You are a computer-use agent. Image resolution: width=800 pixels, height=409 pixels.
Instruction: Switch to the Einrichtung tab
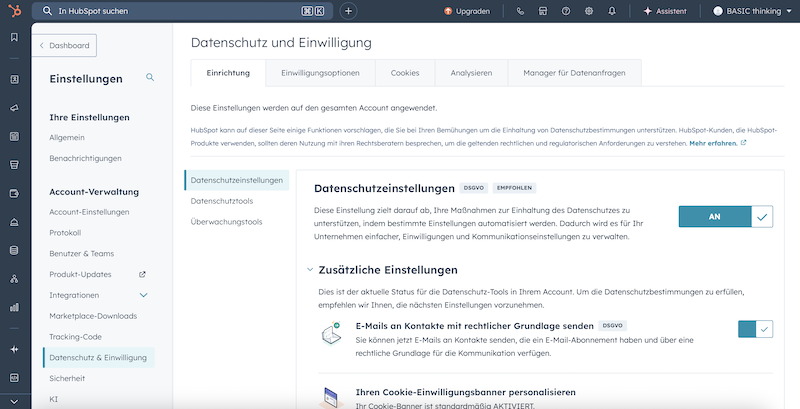228,73
